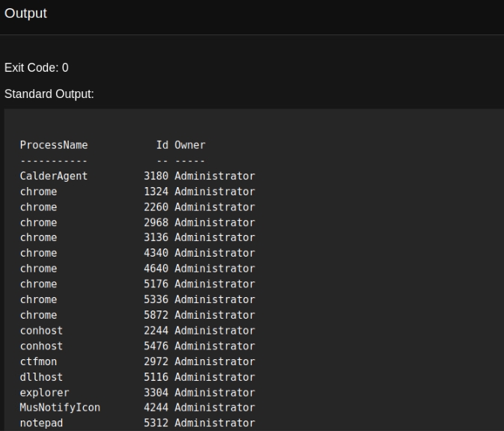Click the dllhost process name
Image resolution: width=504 pixels, height=431 pixels.
(41, 377)
